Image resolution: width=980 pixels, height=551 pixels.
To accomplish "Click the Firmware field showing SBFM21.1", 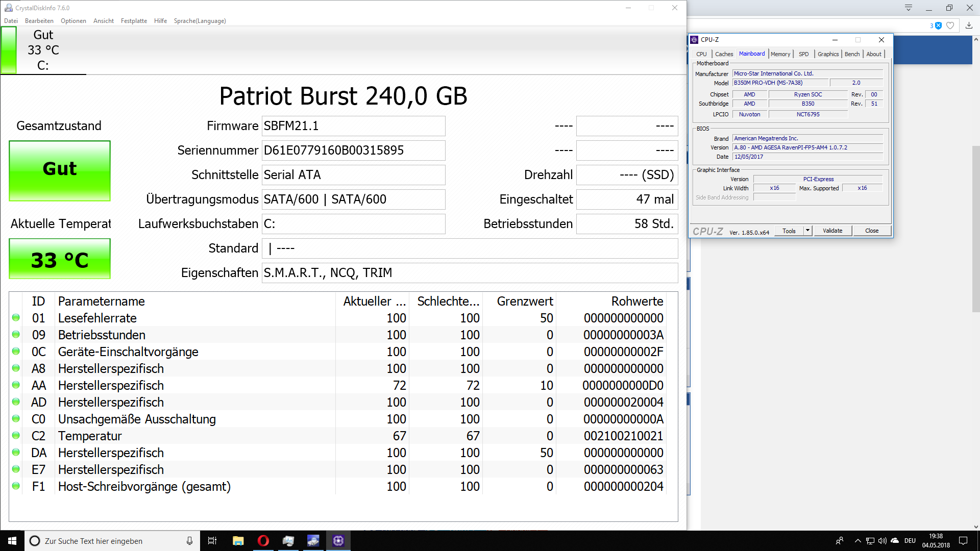I will pyautogui.click(x=353, y=126).
